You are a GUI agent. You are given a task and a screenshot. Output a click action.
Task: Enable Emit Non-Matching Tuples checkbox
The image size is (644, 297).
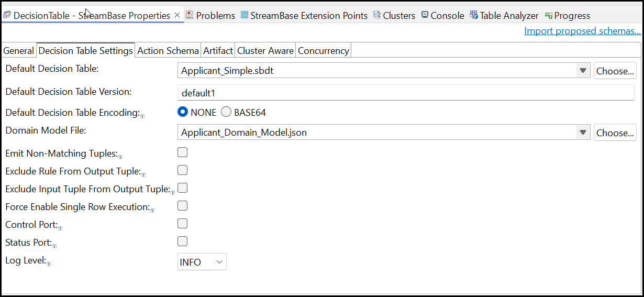pos(182,152)
